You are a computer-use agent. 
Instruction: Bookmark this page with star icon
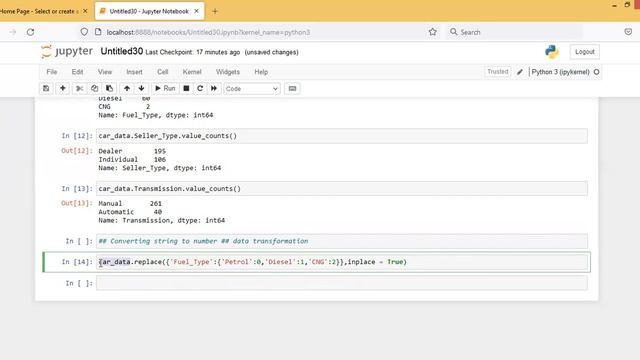click(x=433, y=32)
